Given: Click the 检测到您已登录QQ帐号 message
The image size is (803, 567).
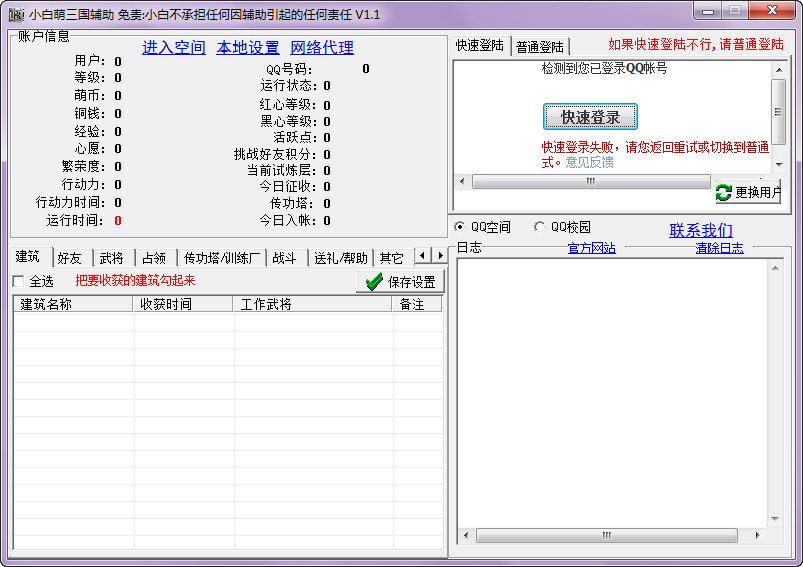Looking at the screenshot, I should click(x=604, y=69).
